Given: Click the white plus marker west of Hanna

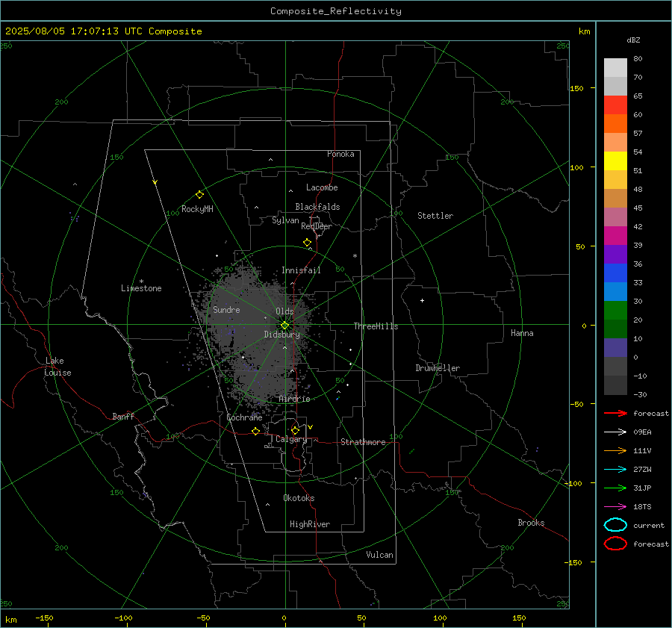Looking at the screenshot, I should (x=422, y=300).
